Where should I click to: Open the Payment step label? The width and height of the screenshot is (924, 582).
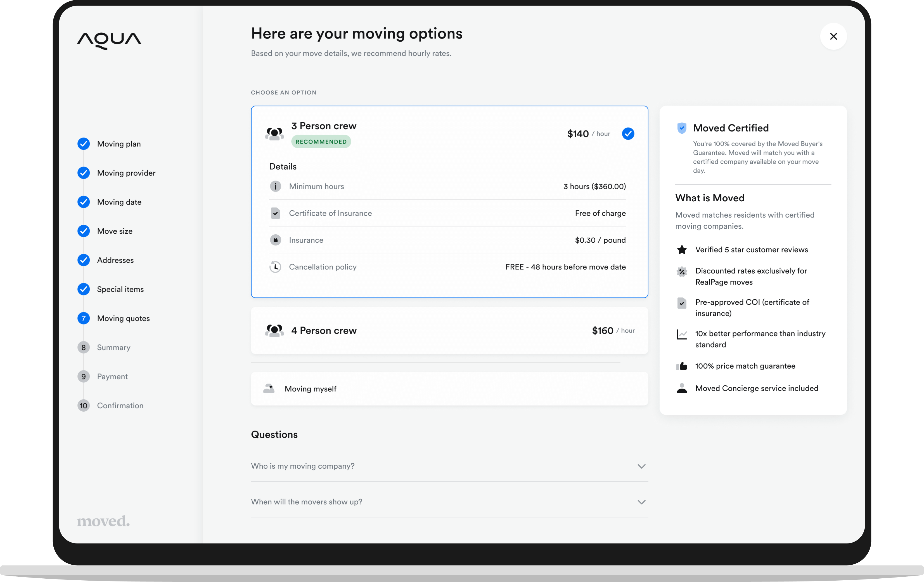click(112, 377)
